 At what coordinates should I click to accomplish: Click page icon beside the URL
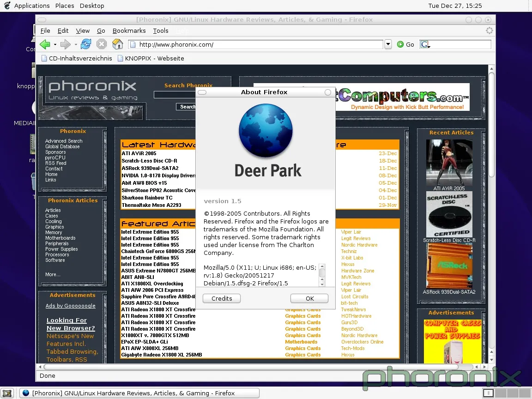click(133, 44)
